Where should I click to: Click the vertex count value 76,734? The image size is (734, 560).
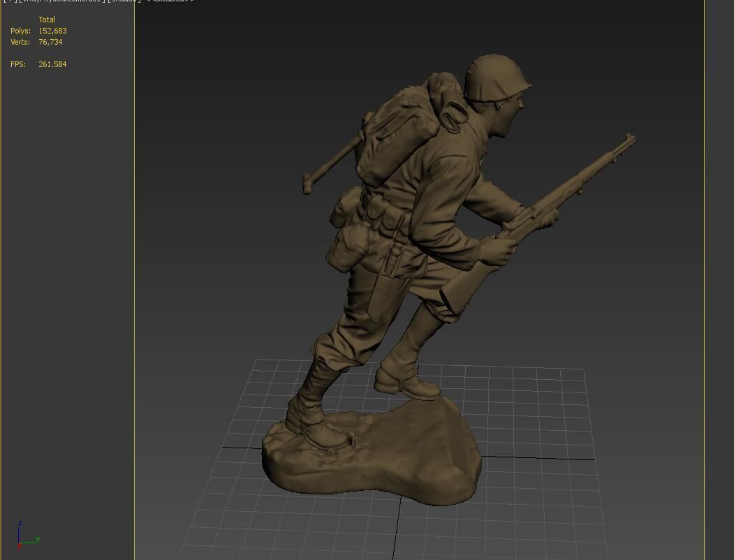coord(50,42)
